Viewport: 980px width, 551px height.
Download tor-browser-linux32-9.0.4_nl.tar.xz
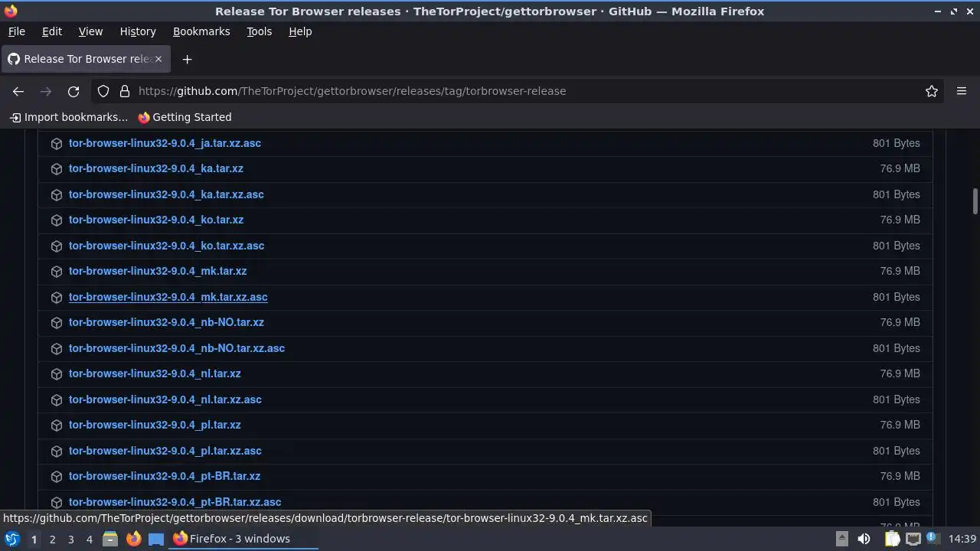point(155,373)
